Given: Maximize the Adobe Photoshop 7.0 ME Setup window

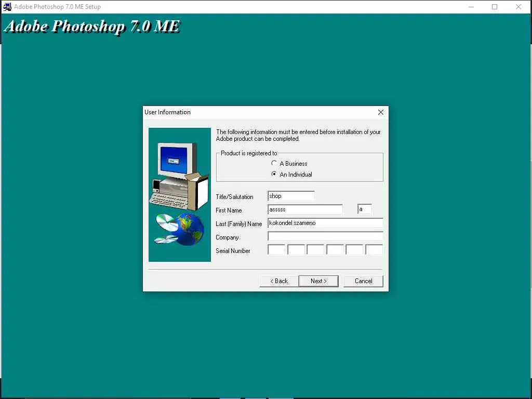Looking at the screenshot, I should coord(495,7).
